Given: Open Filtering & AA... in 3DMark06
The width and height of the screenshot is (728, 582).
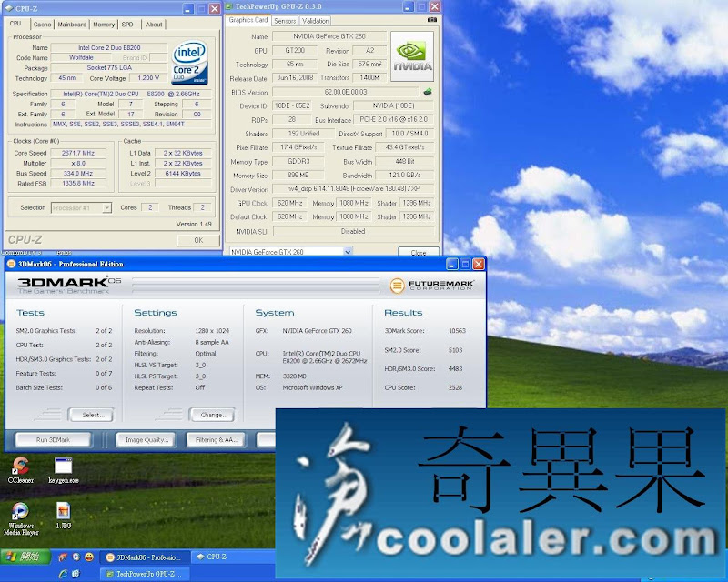Looking at the screenshot, I should 216,439.
